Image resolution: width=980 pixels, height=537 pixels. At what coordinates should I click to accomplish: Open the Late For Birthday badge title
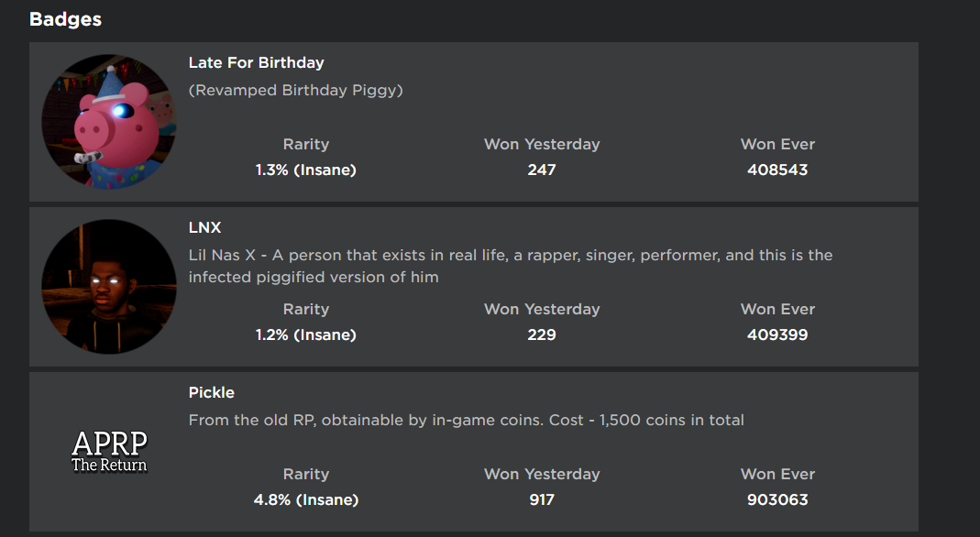tap(256, 63)
